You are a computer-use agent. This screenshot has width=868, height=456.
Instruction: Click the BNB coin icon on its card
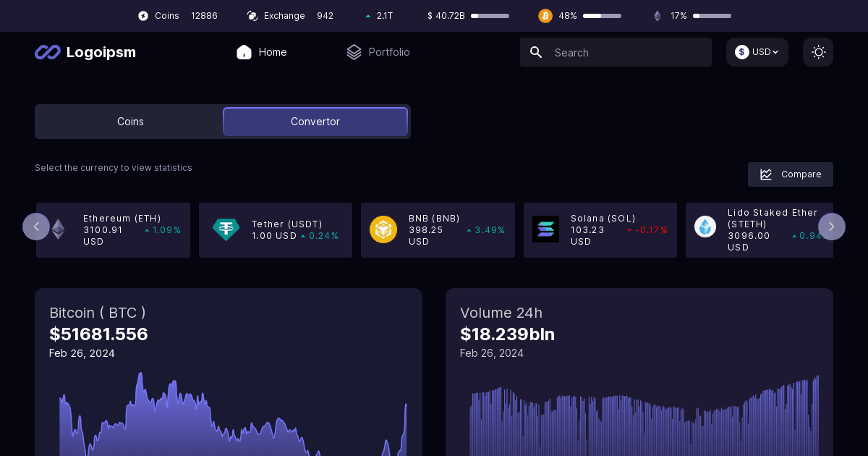(x=383, y=229)
